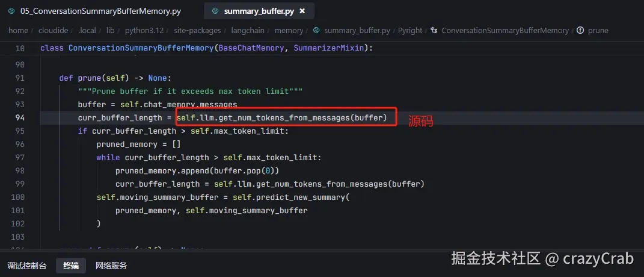
Task: Switch to the 终端 panel tab
Action: (x=71, y=266)
